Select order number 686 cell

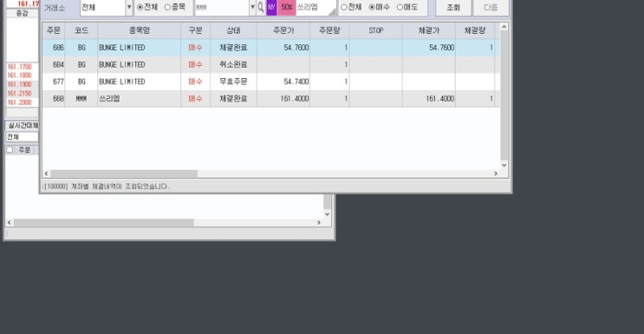pyautogui.click(x=54, y=48)
